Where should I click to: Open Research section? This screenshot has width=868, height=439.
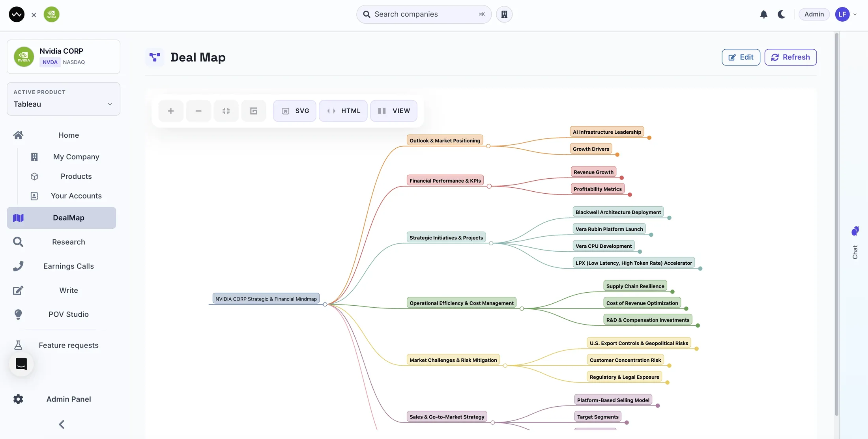[69, 242]
